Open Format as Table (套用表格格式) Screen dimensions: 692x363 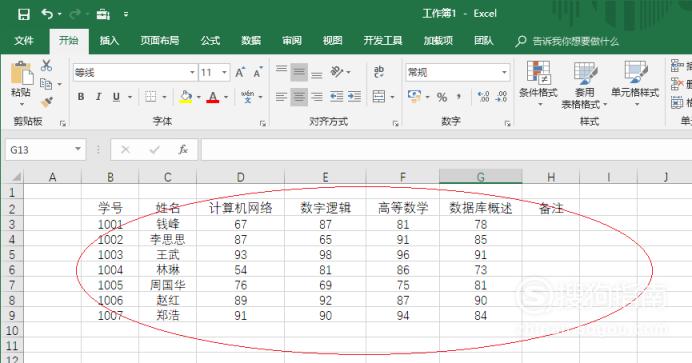(584, 85)
